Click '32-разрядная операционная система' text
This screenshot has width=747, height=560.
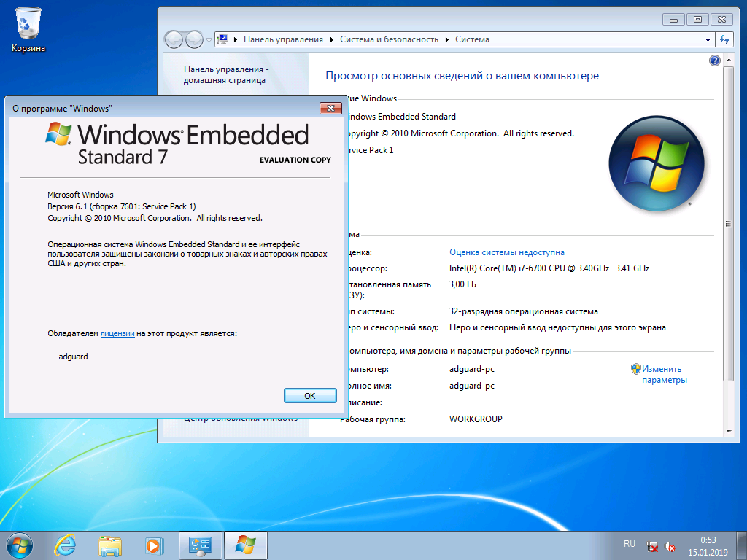[x=524, y=311]
